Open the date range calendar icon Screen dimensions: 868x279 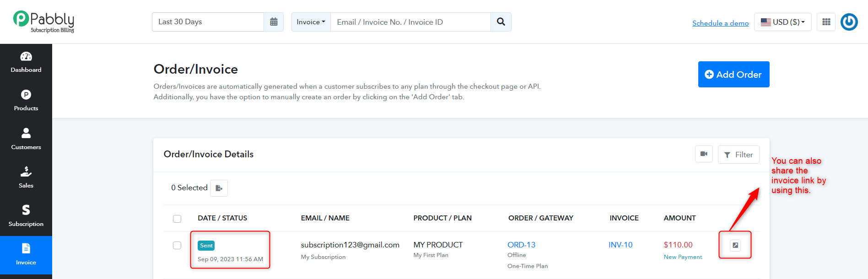274,22
